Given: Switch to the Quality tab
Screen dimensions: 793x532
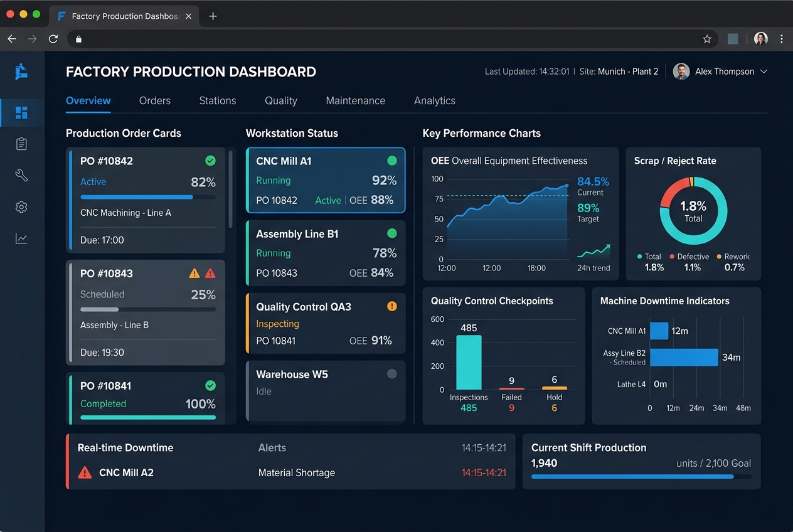Looking at the screenshot, I should [281, 100].
